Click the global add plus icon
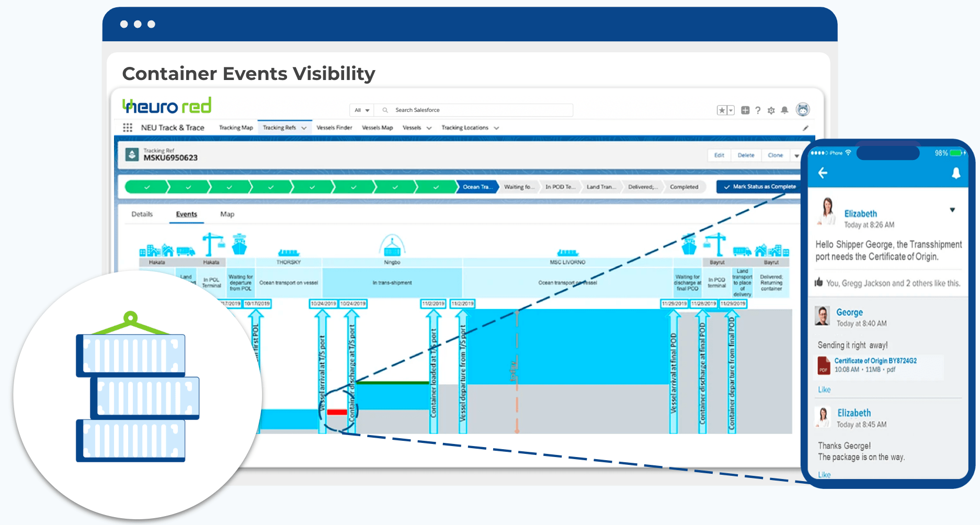This screenshot has height=525, width=980. [745, 110]
